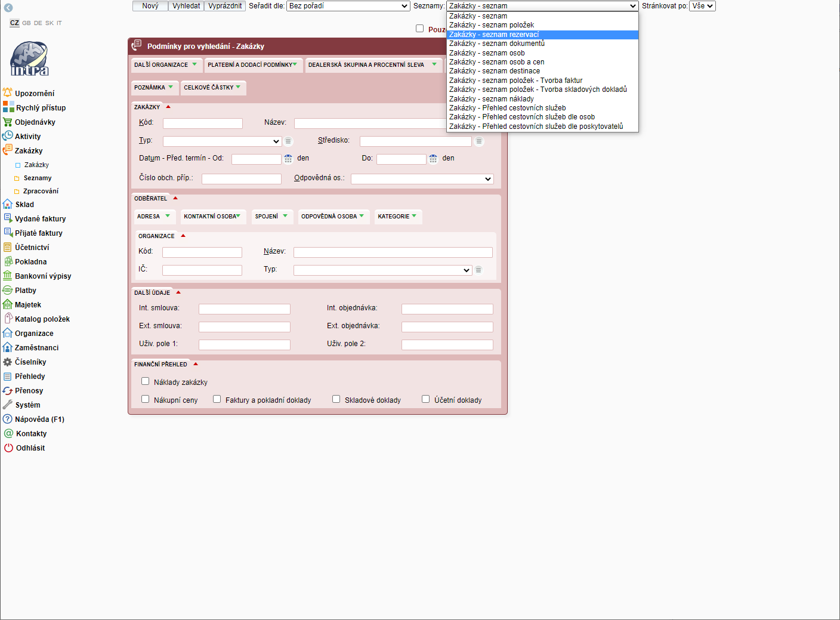Open the list icon next to Středisko field
Screen dimensions: 840x620
(x=478, y=141)
